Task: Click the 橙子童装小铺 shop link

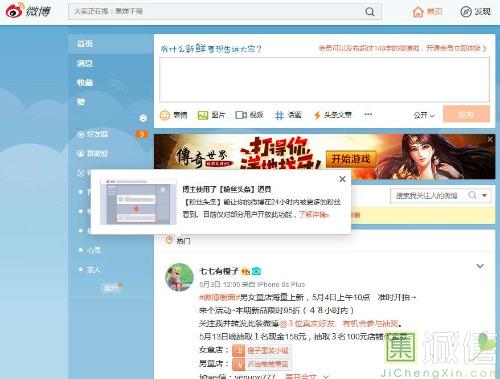Action: (x=261, y=350)
